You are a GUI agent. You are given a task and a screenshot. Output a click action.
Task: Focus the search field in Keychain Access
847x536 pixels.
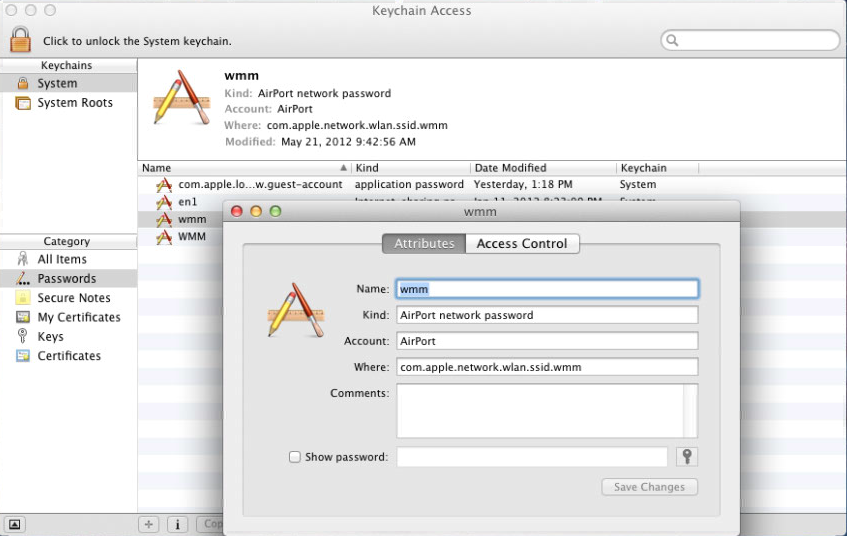pos(750,40)
